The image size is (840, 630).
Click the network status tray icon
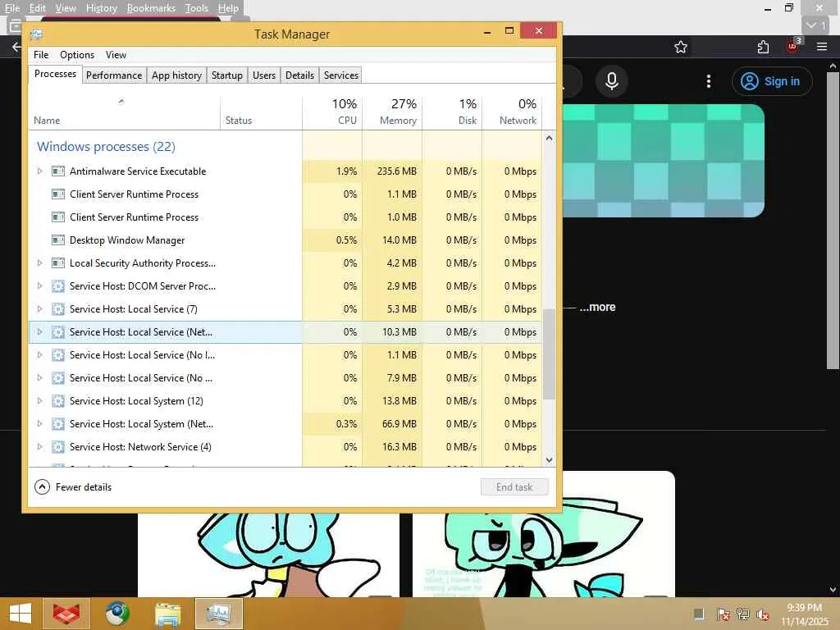point(743,614)
